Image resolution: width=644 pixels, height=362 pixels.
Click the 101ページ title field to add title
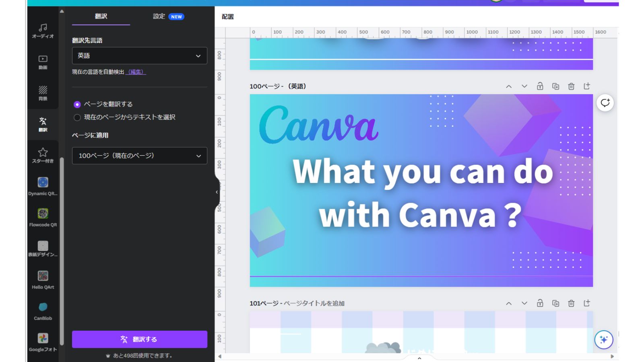coord(314,303)
